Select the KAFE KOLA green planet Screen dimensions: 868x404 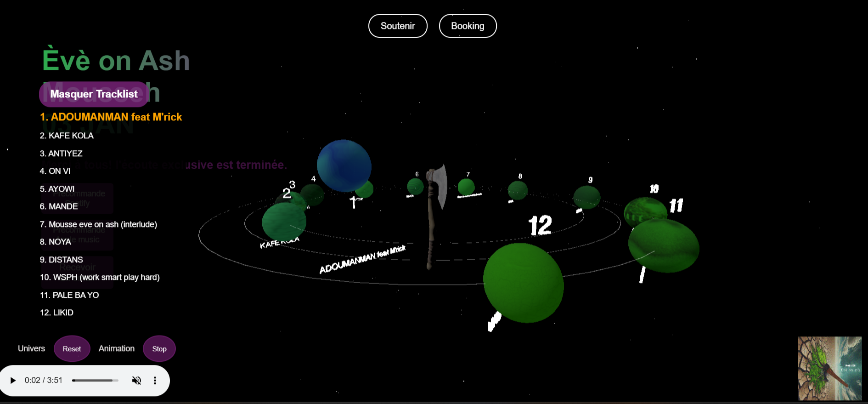coord(284,222)
